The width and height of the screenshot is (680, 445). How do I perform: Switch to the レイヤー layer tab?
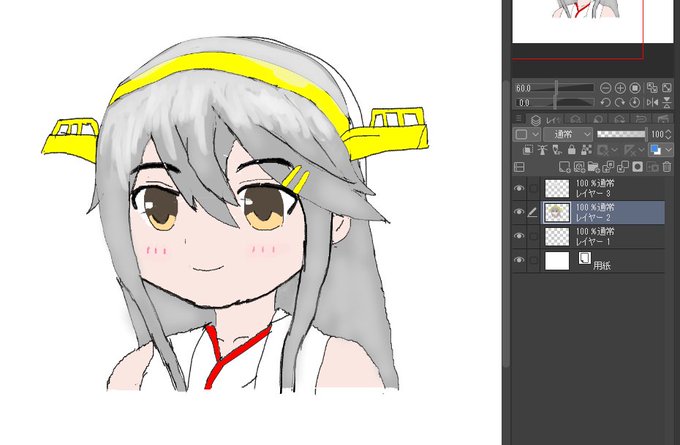546,119
